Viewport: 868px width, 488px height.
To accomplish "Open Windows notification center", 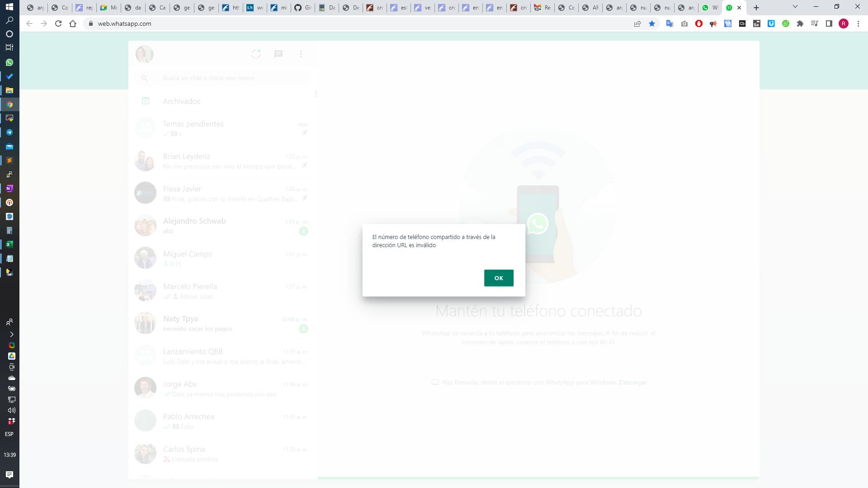I will [9, 474].
